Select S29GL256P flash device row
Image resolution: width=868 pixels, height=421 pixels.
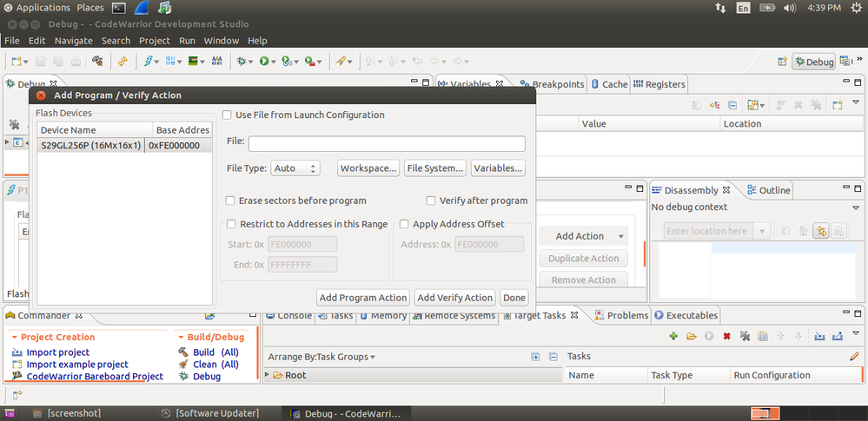[125, 146]
